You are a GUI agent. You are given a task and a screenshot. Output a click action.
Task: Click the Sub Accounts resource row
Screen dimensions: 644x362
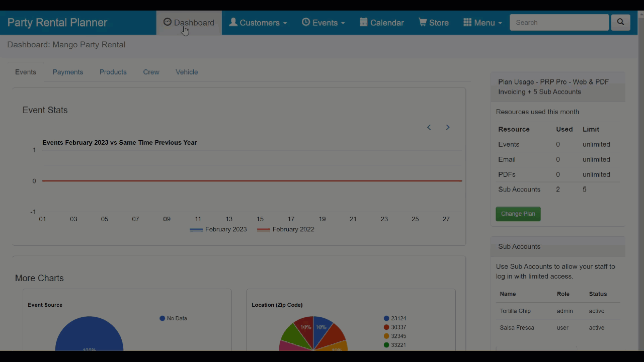(558, 190)
